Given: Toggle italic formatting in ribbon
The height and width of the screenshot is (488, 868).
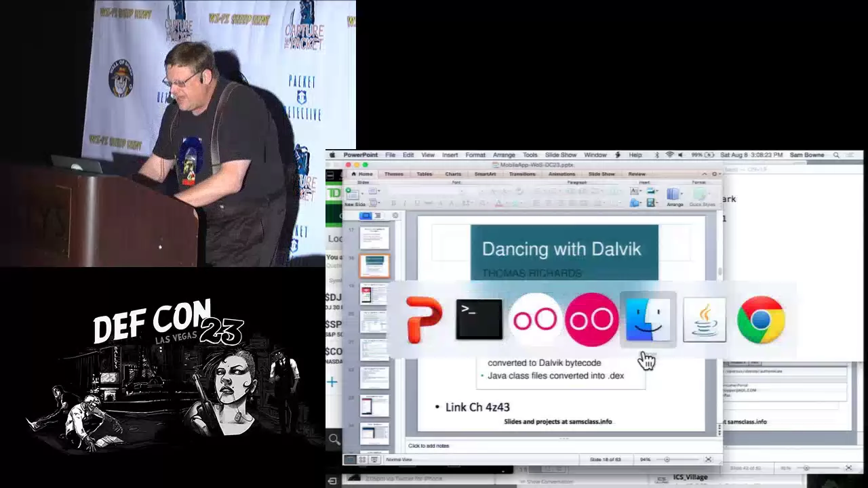Looking at the screenshot, I should click(x=405, y=203).
